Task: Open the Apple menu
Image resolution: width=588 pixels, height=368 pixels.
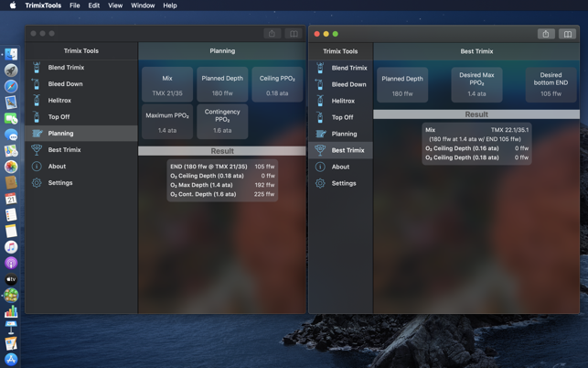Action: click(x=13, y=5)
